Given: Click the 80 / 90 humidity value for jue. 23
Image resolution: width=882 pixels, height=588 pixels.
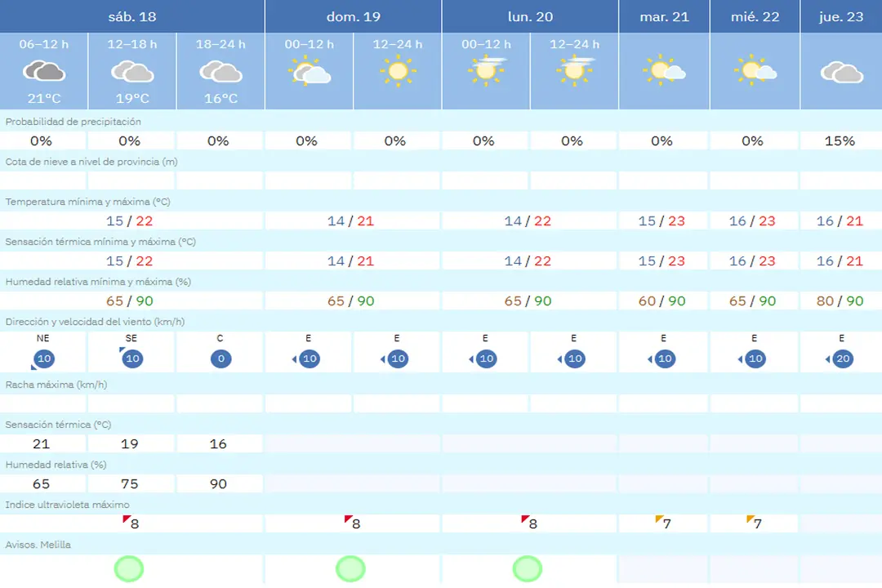Looking at the screenshot, I should click(840, 301).
